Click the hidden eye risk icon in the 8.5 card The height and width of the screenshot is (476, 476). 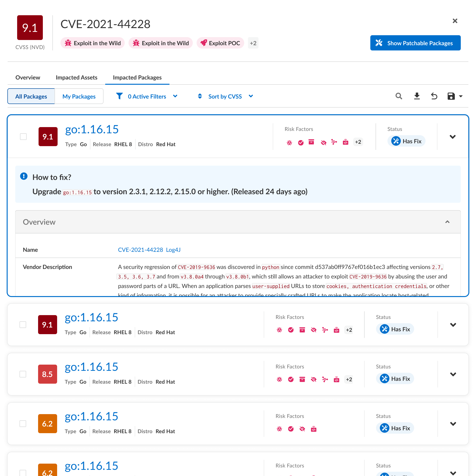pyautogui.click(x=313, y=379)
